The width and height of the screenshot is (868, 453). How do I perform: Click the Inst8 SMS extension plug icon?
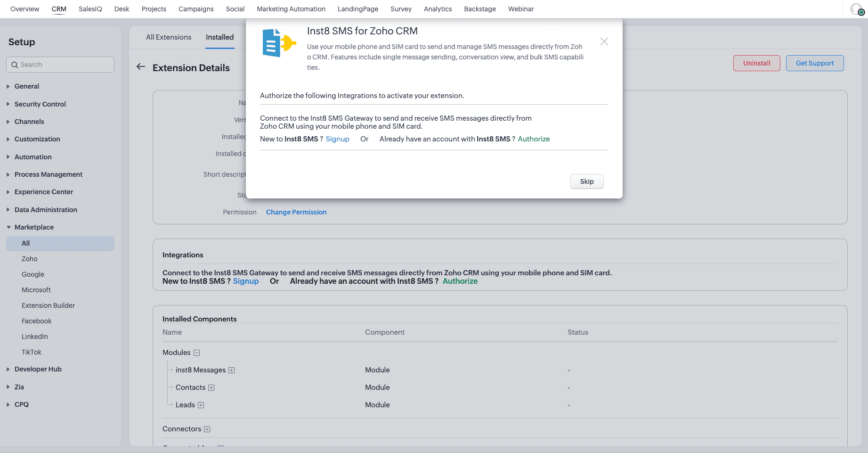(x=279, y=43)
